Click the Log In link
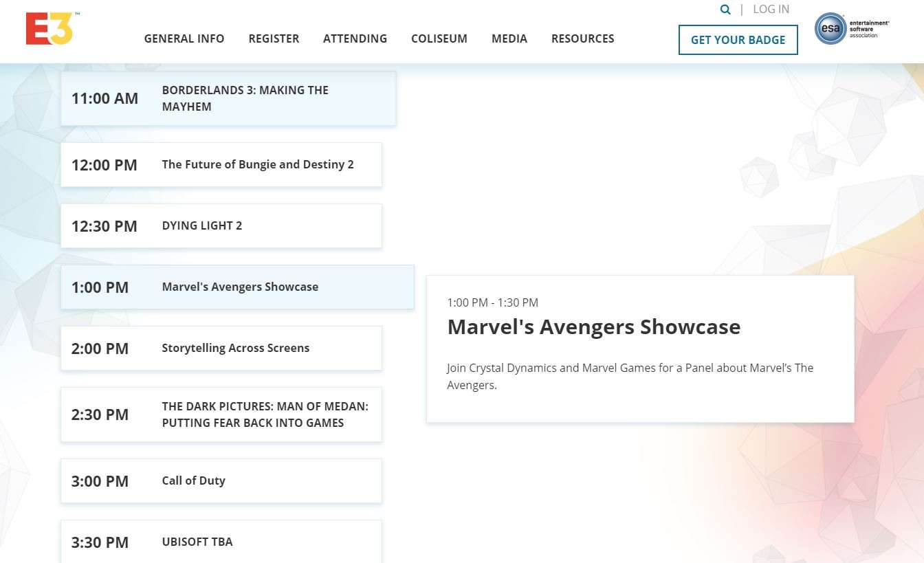This screenshot has width=924, height=563. point(771,10)
